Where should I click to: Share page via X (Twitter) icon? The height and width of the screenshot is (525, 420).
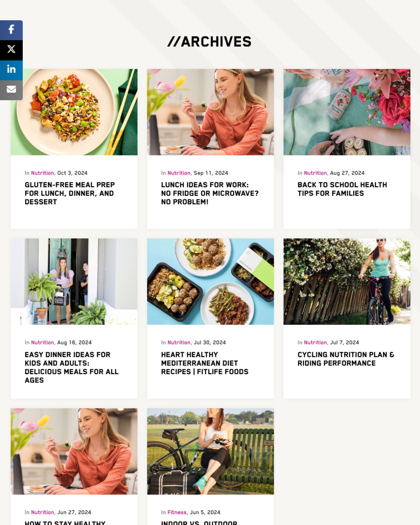click(11, 50)
